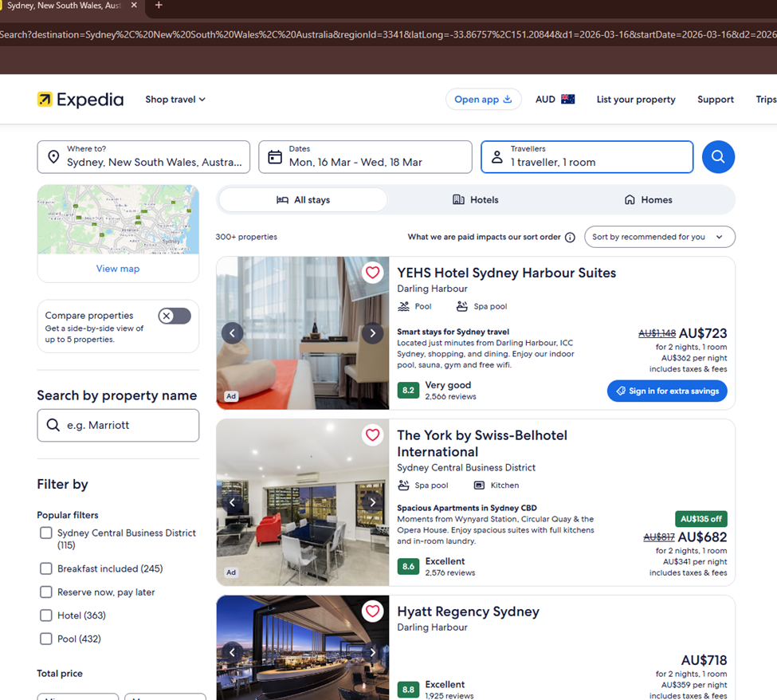Close the Sydney browser tab
777x700 pixels.
(134, 5)
